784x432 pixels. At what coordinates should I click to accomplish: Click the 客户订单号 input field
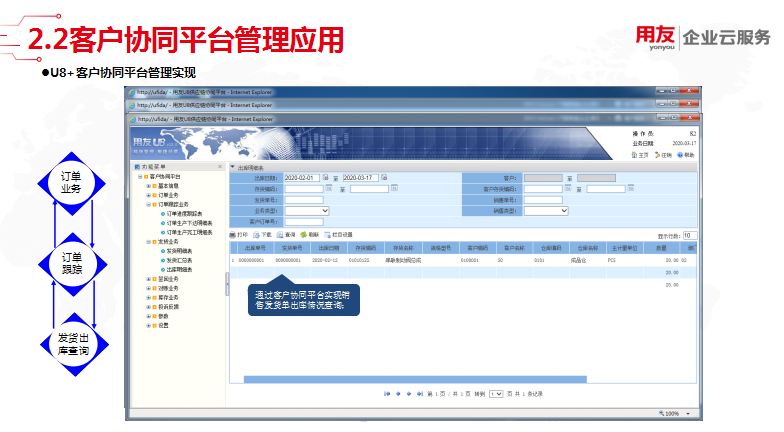point(304,222)
